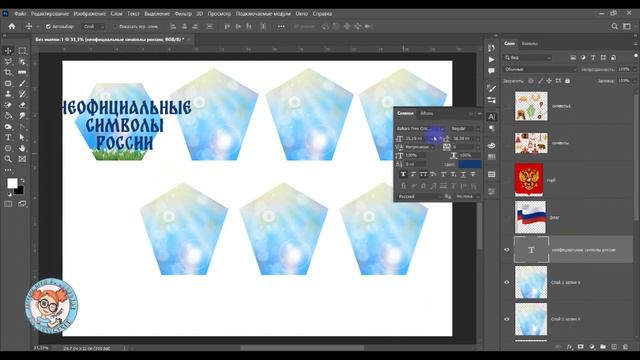The height and width of the screenshot is (360, 640).
Task: Delete layer with the trash icon
Action: point(625,347)
